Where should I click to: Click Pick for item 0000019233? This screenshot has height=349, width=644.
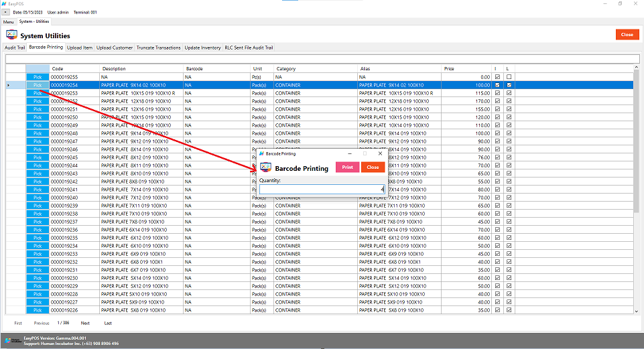38,254
